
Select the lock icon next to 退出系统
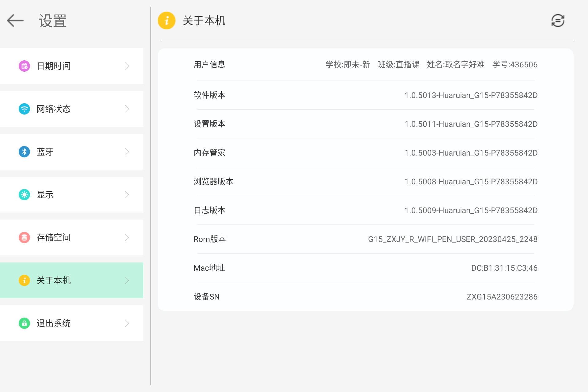pyautogui.click(x=24, y=323)
